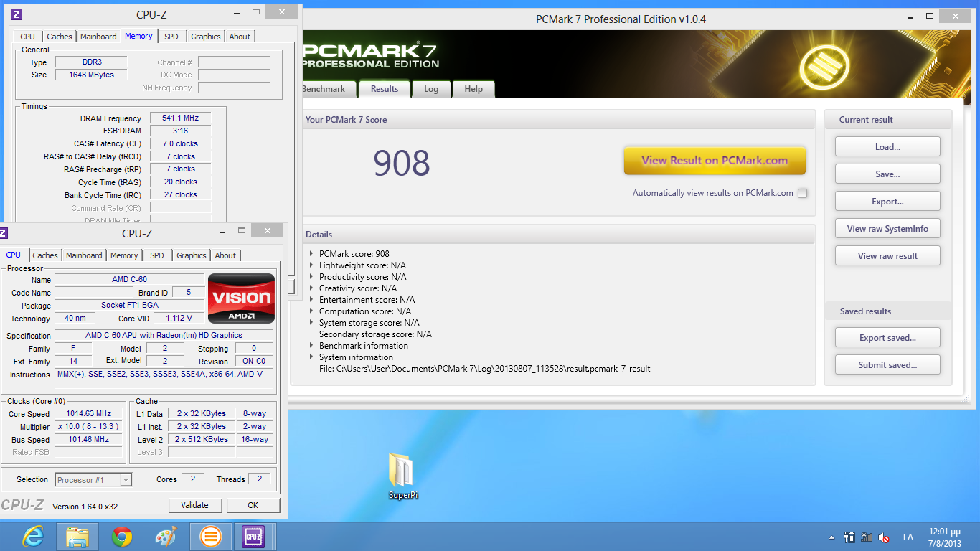
Task: Open the PCMark Help tab
Action: [473, 89]
